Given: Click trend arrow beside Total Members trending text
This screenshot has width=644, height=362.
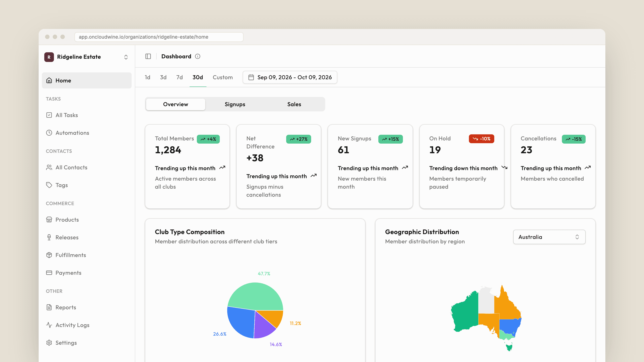Looking at the screenshot, I should coord(222,168).
